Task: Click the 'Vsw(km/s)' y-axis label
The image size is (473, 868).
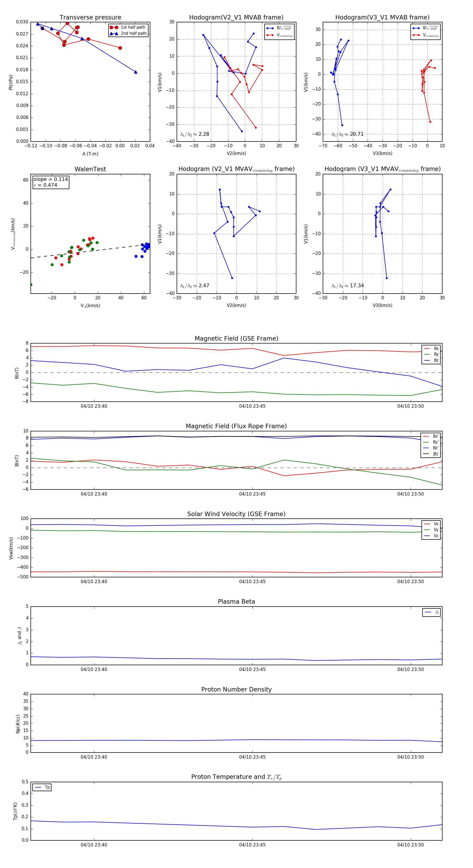Action: pyautogui.click(x=11, y=548)
